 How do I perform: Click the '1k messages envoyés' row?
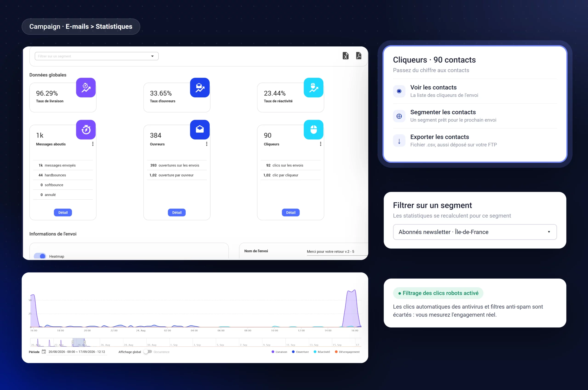(63, 165)
